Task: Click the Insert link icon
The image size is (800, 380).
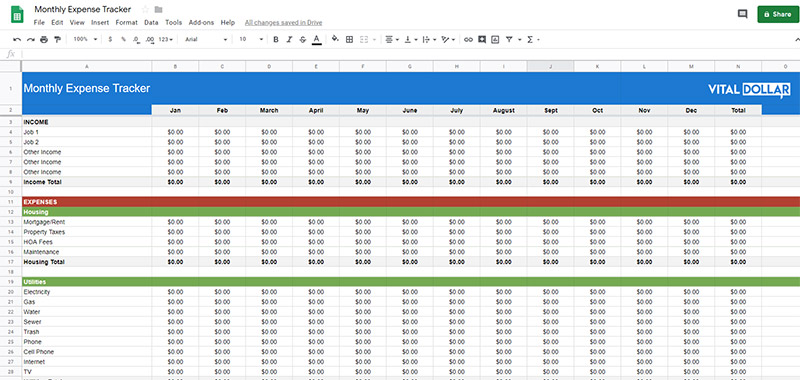Action: pyautogui.click(x=468, y=39)
